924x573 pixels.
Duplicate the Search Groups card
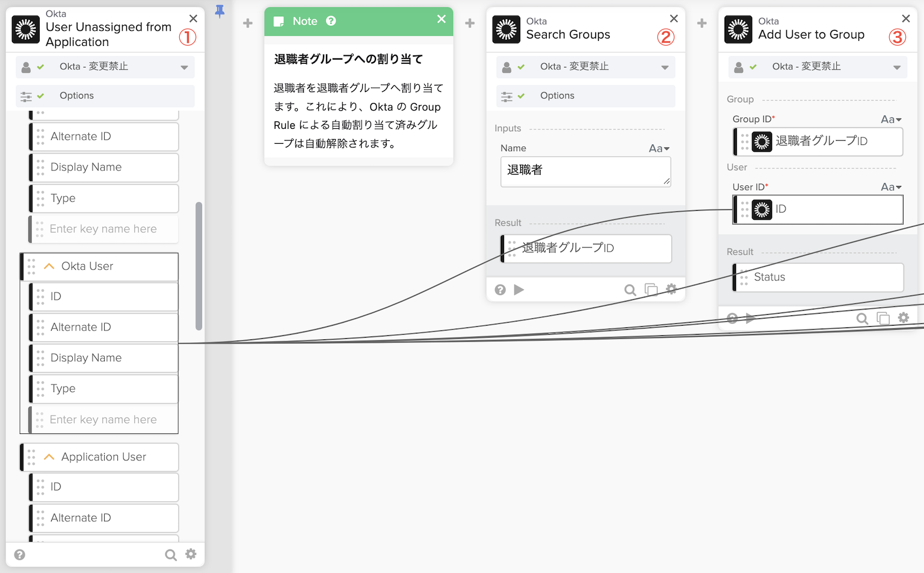(650, 290)
